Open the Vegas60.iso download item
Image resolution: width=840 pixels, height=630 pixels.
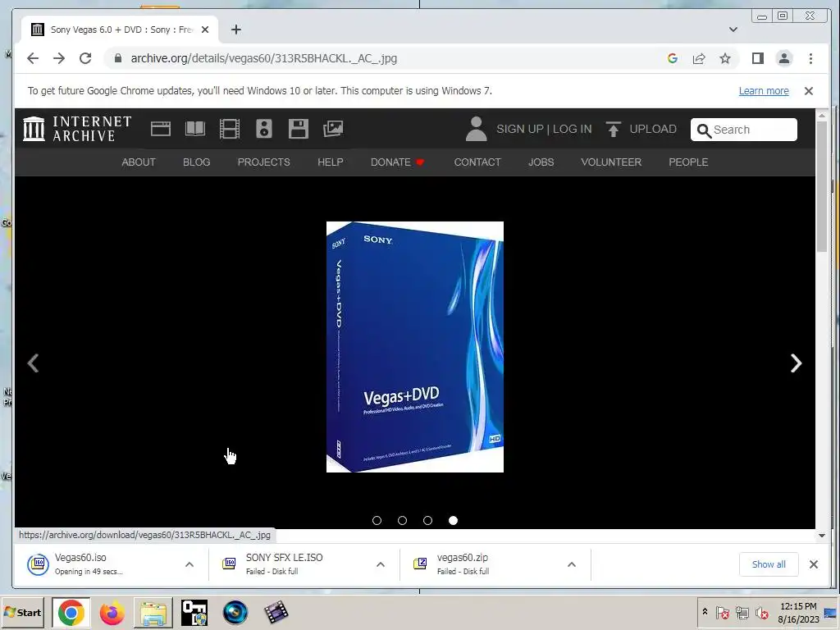tap(102, 564)
